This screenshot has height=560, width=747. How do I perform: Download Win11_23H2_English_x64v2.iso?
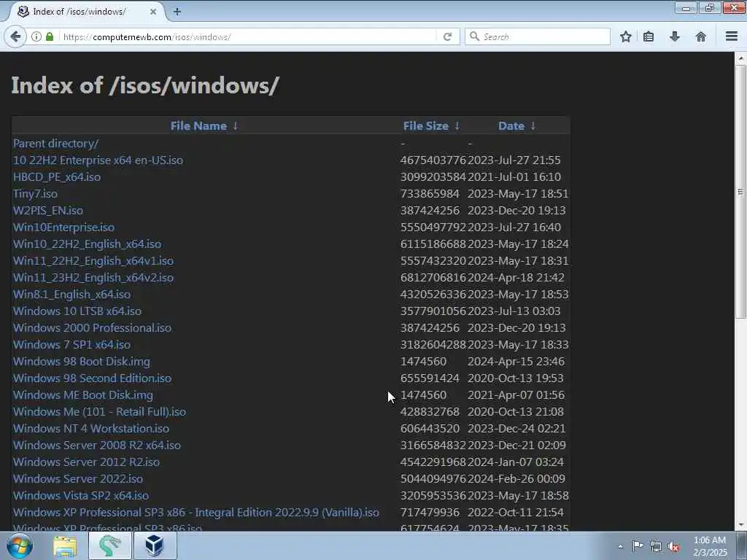[x=93, y=277]
